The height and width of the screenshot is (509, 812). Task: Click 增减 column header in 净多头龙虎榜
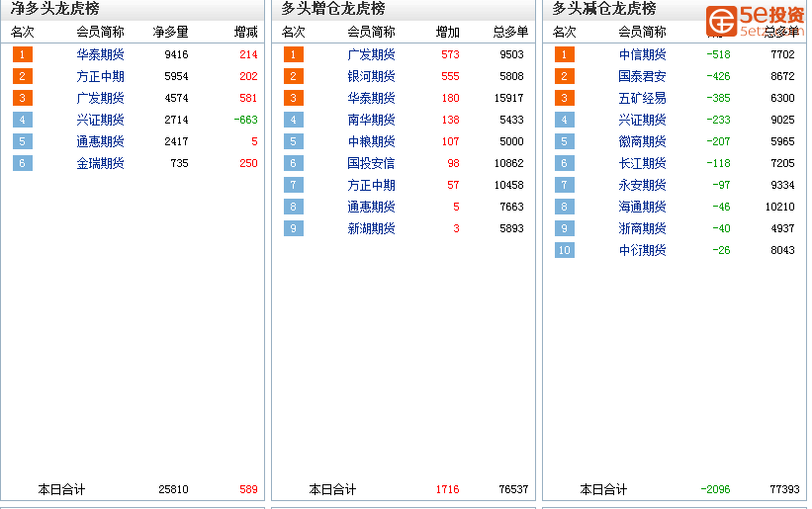coord(245,32)
